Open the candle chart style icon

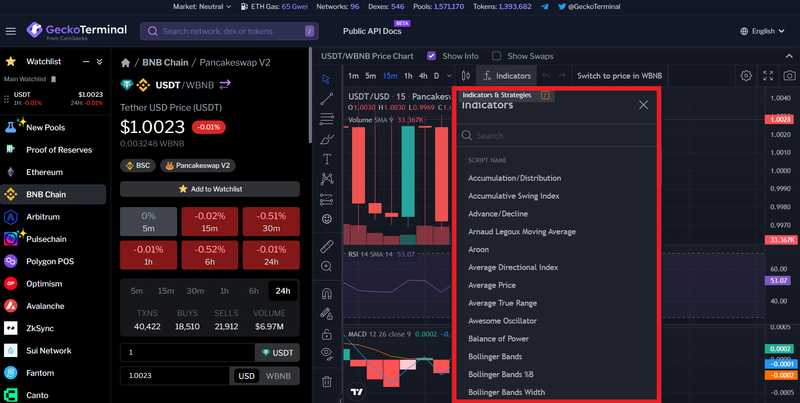[465, 76]
